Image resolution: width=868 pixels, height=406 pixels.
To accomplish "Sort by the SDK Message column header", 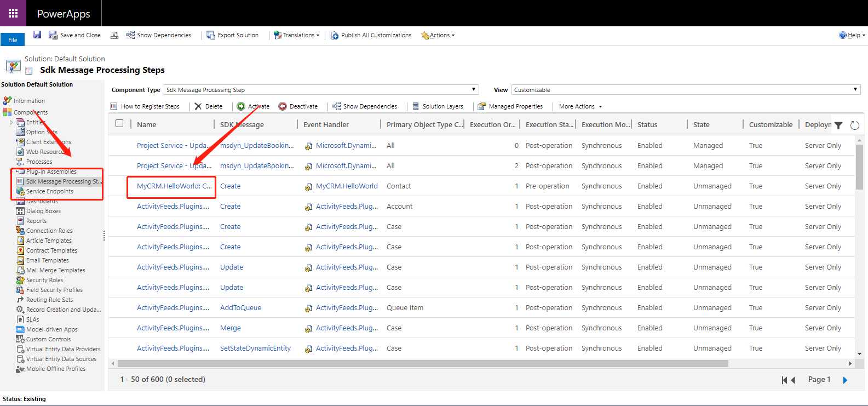I will point(242,125).
